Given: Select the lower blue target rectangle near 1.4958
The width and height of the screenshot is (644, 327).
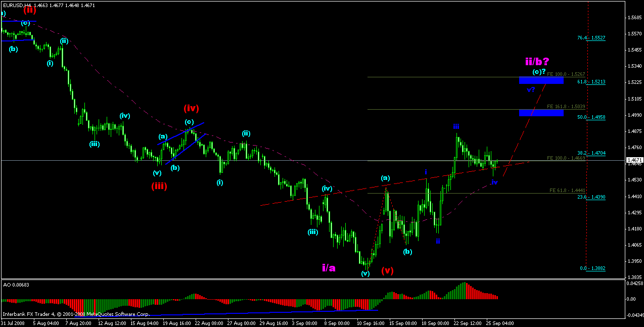Looking at the screenshot, I should (x=541, y=113).
